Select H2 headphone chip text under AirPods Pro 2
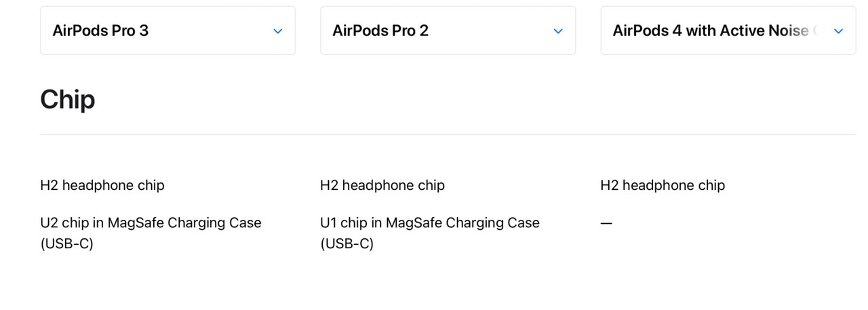868x310 pixels. coord(382,185)
